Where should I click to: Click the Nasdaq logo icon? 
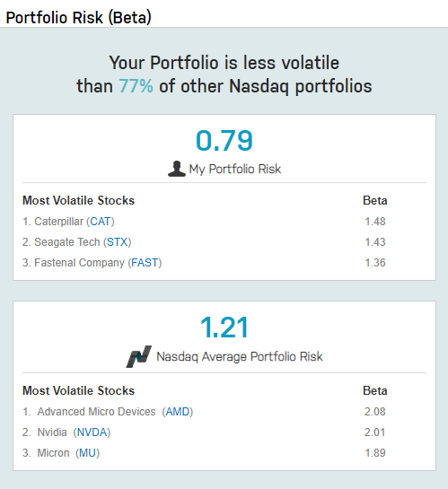139,356
